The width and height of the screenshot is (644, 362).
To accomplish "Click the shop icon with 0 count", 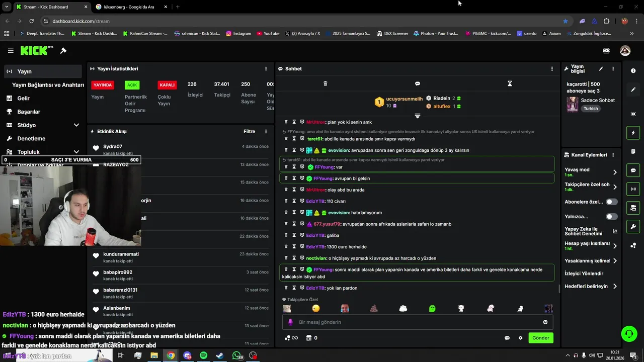I will coord(309,338).
